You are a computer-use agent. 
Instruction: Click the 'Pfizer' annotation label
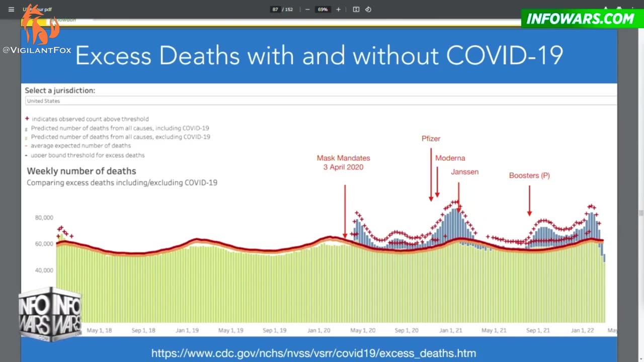[x=431, y=138]
